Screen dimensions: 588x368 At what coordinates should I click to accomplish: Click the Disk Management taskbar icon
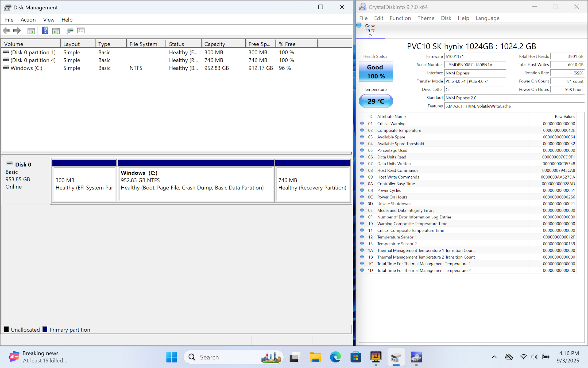[x=396, y=357]
